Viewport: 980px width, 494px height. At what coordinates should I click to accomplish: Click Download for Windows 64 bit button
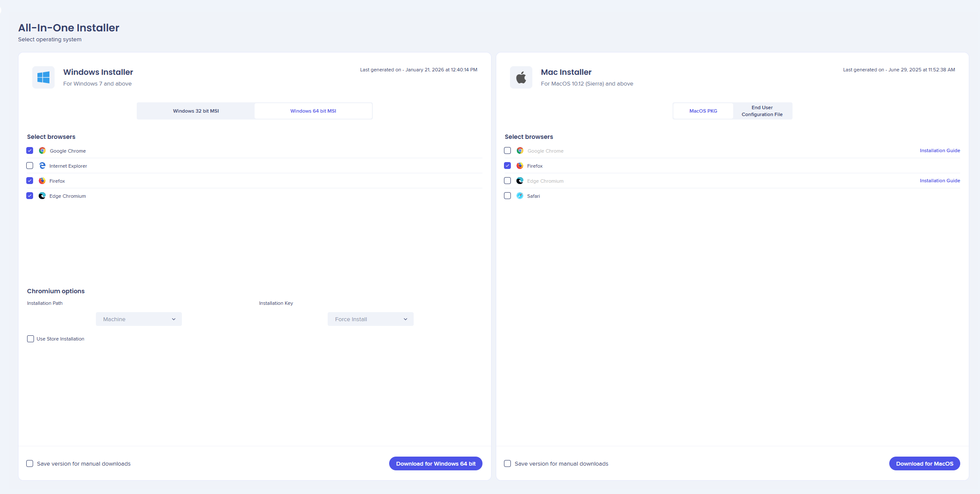[436, 463]
